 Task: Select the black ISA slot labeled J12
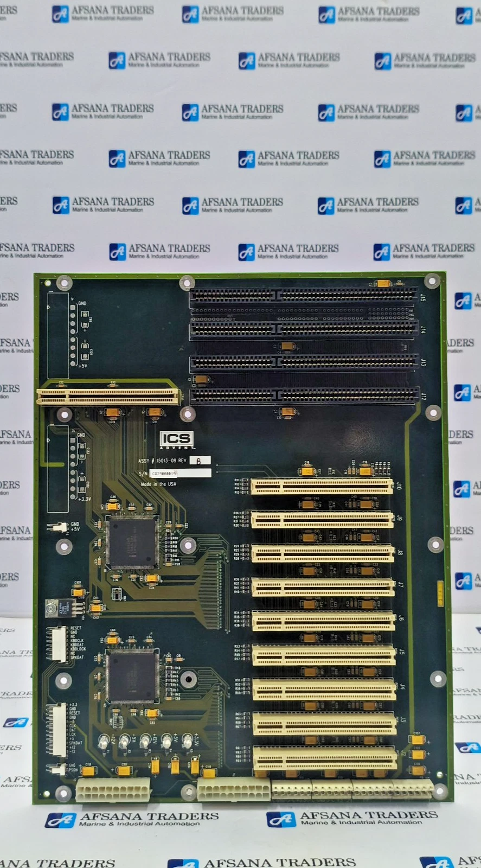[304, 395]
